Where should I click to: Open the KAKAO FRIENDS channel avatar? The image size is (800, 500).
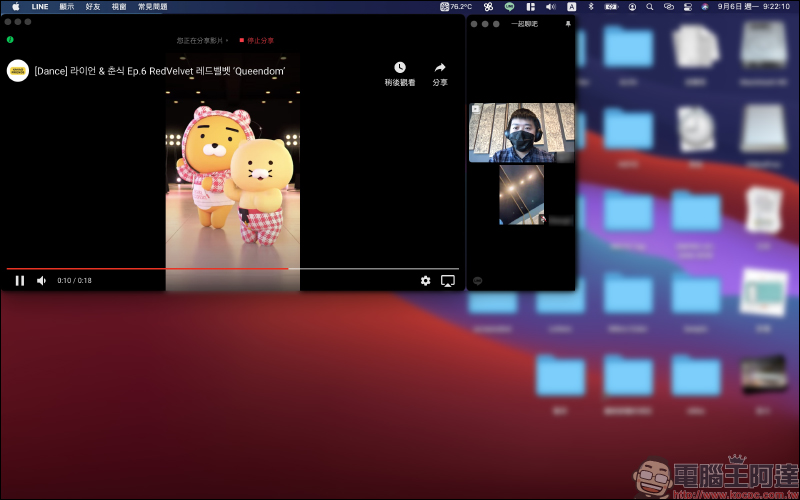coord(18,71)
